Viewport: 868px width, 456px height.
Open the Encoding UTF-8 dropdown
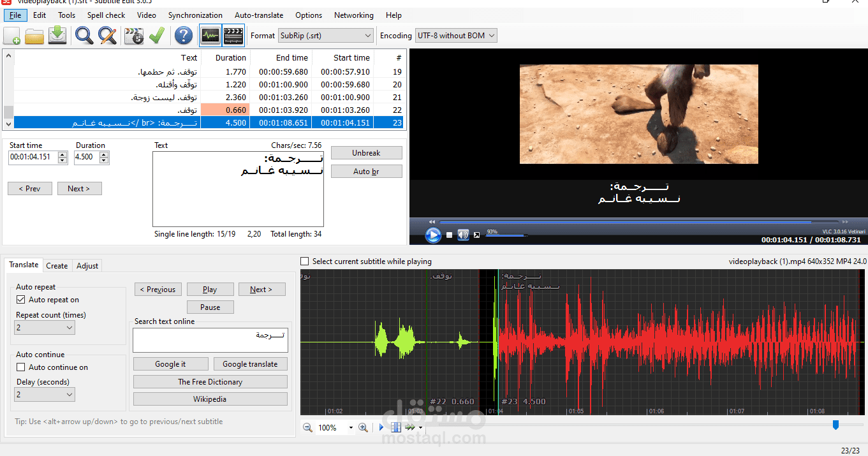(456, 36)
